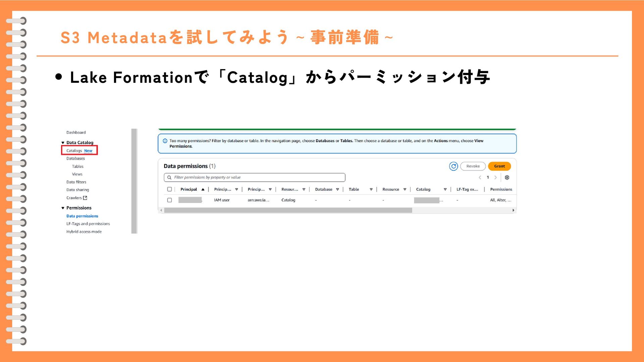
Task: Check the IAM user row checkbox
Action: (x=169, y=200)
